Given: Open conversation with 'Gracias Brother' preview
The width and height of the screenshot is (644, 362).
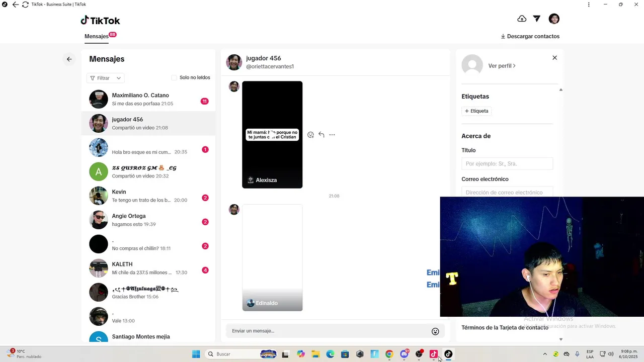Looking at the screenshot, I should (x=148, y=292).
